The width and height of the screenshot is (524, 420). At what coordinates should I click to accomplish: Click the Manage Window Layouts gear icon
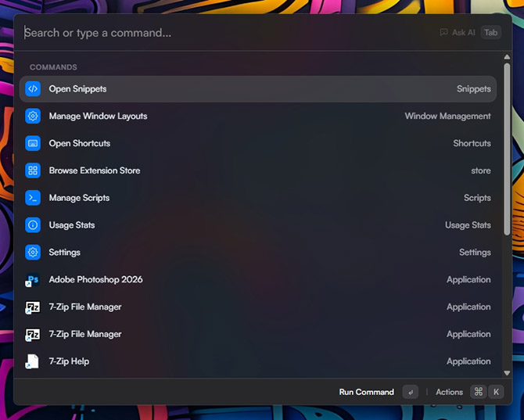(x=33, y=116)
